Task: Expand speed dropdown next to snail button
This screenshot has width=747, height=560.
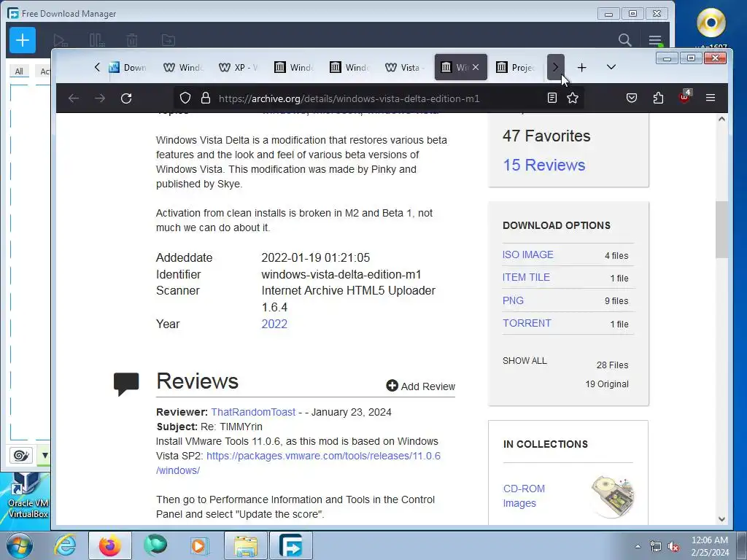Action: point(44,455)
